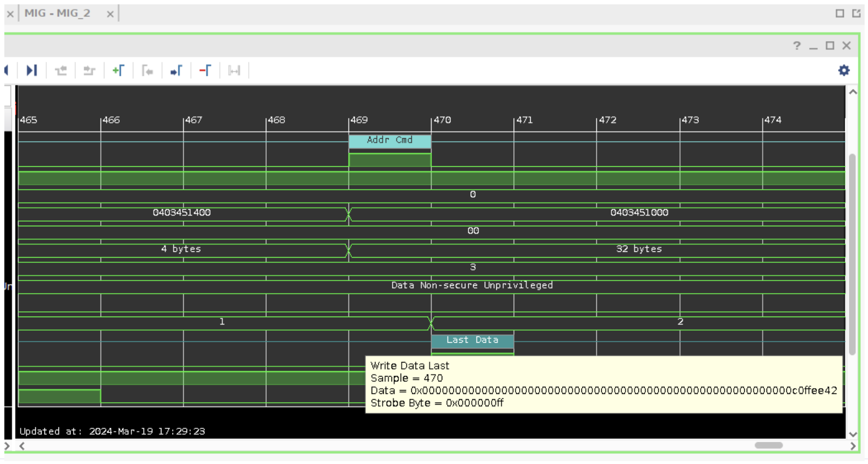This screenshot has height=464, width=868.
Task: Click the horizontal scrollbar thumb
Action: click(768, 446)
